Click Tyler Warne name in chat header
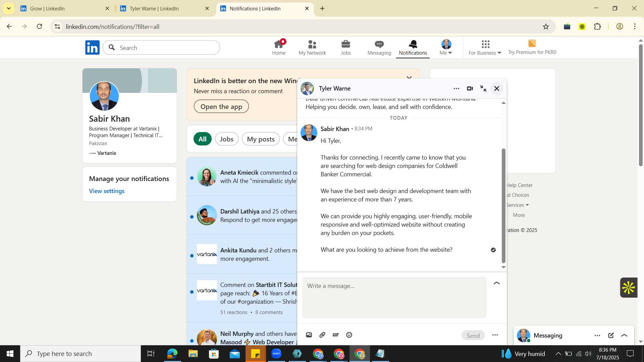 (334, 88)
